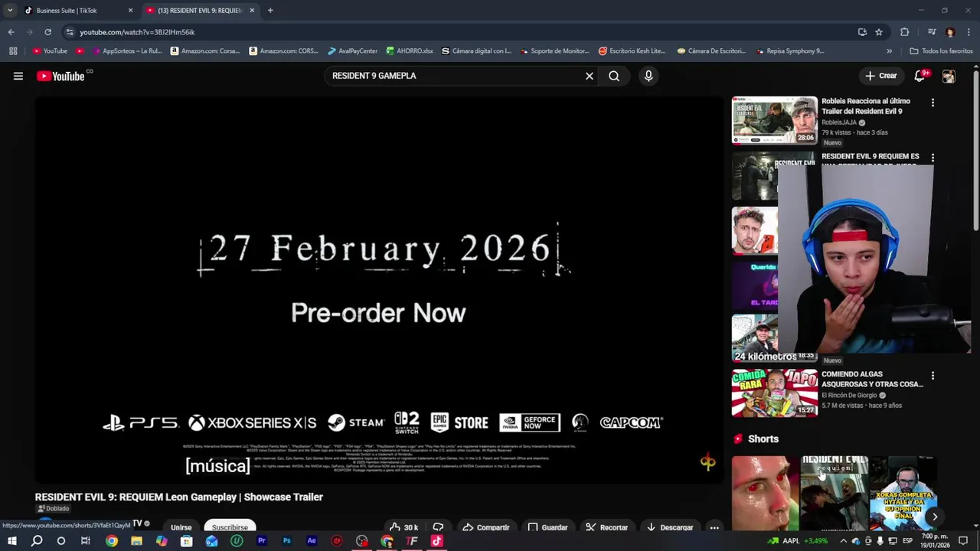
Task: Open Task View on the taskbar
Action: pos(86,541)
